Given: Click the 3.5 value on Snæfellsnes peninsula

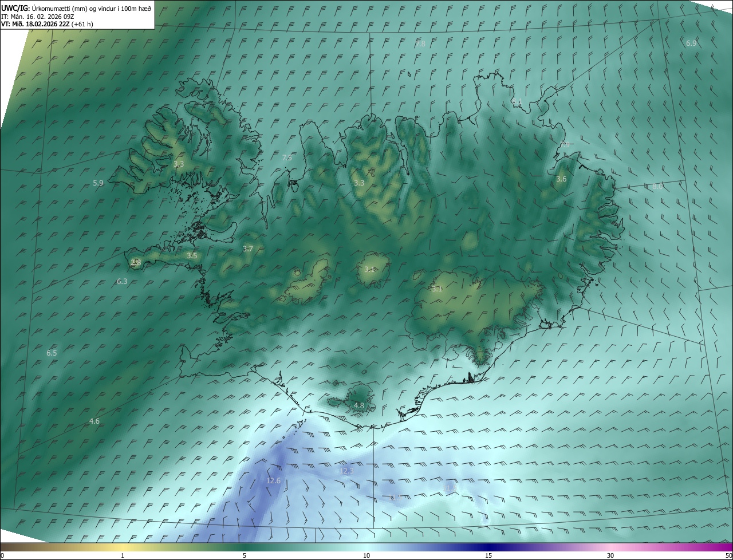Looking at the screenshot, I should (192, 256).
